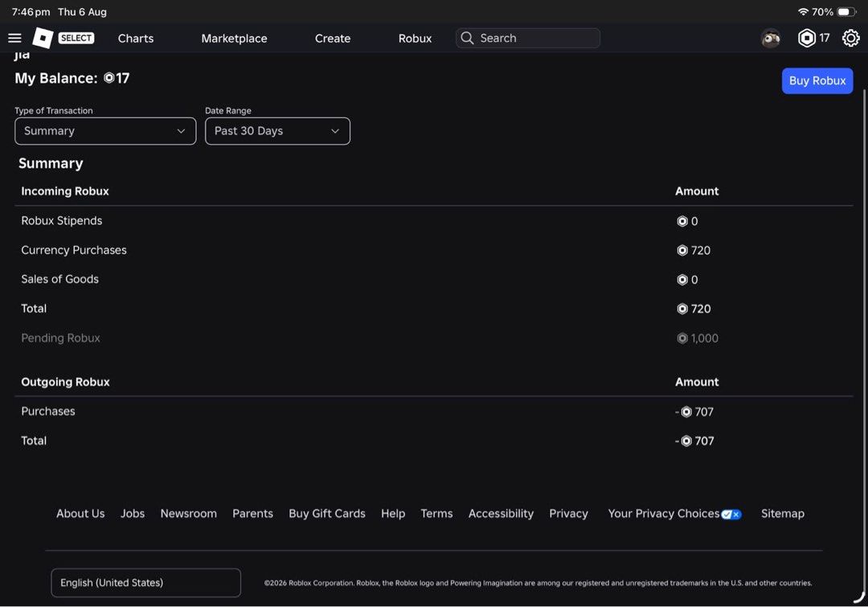Open the Type of Transaction dropdown
The image size is (868, 607).
pos(105,131)
